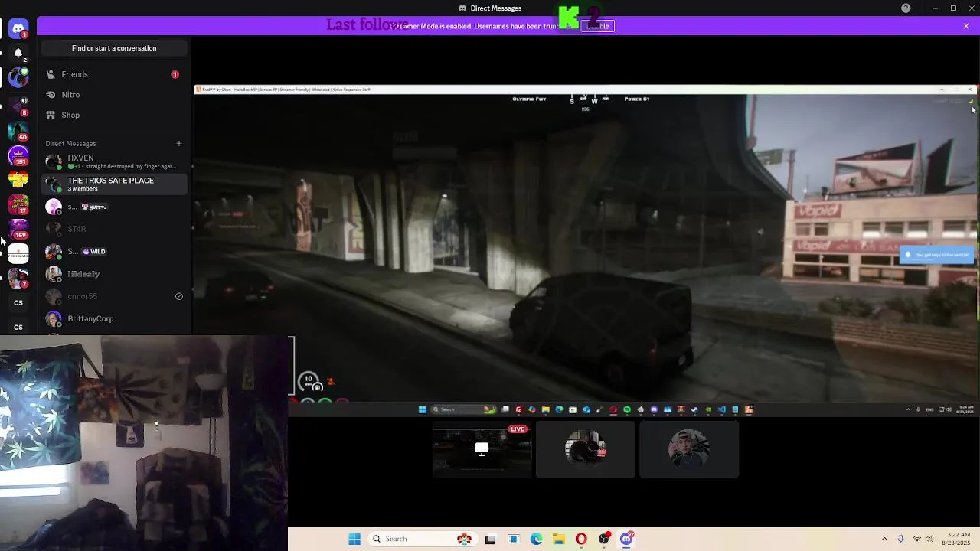Open the Nitro page

pyautogui.click(x=114, y=95)
